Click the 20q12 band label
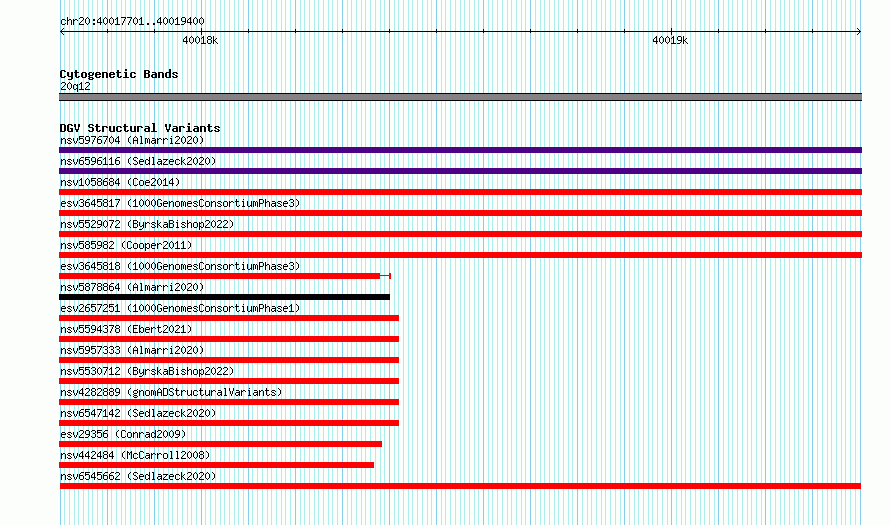 [x=75, y=86]
